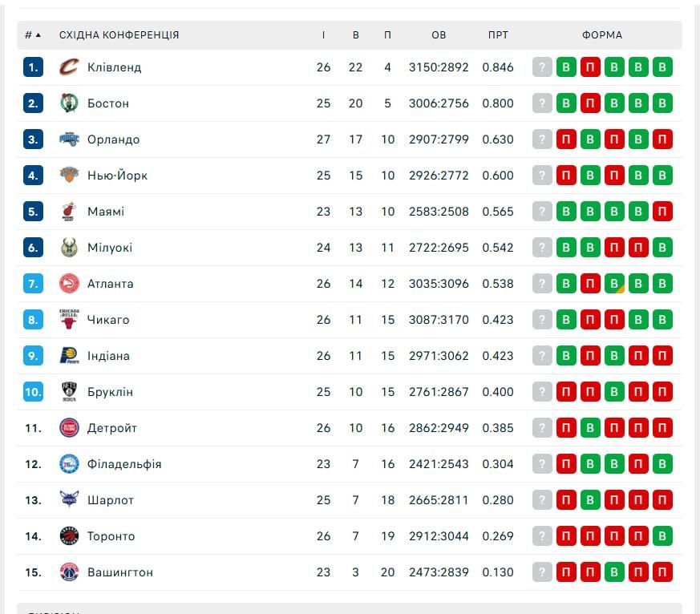Image resolution: width=700 pixels, height=614 pixels.
Task: Click the Toronto Raptors logo
Action: click(69, 536)
